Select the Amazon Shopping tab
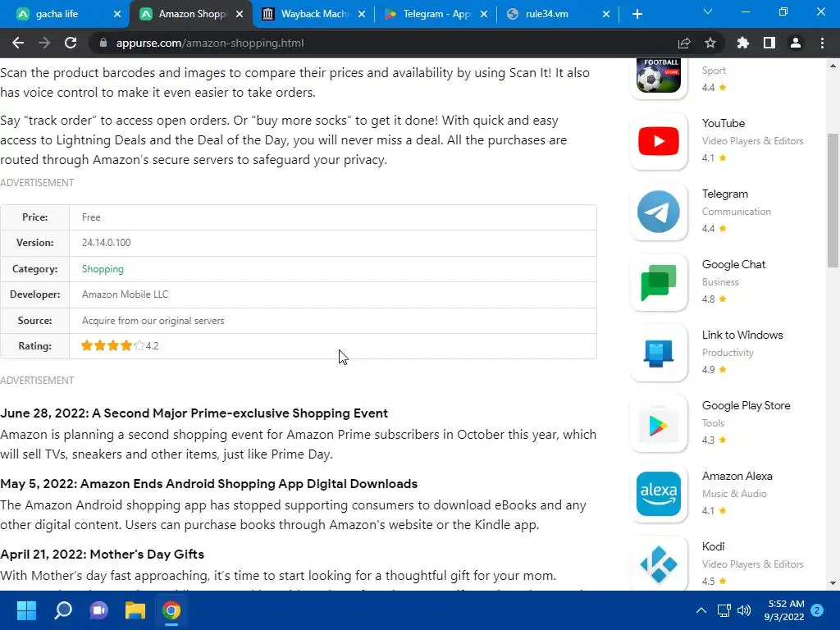Viewport: 840px width, 630px height. [192, 14]
